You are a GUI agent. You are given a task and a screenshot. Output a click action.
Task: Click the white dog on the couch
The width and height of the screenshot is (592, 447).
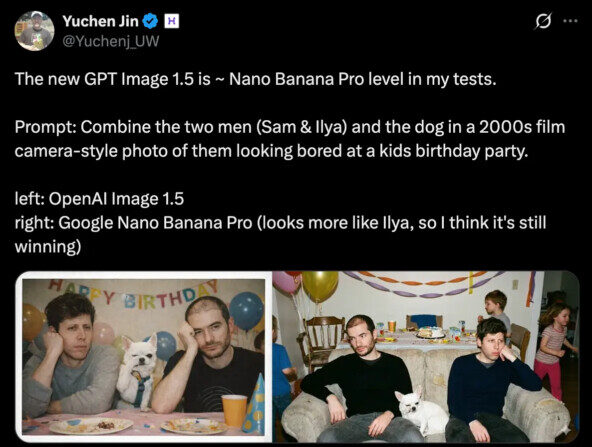421,411
